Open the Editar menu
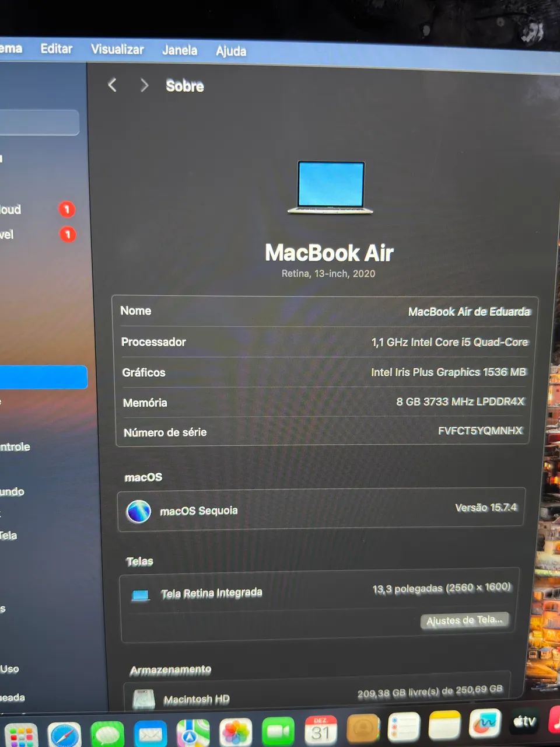 click(x=57, y=49)
